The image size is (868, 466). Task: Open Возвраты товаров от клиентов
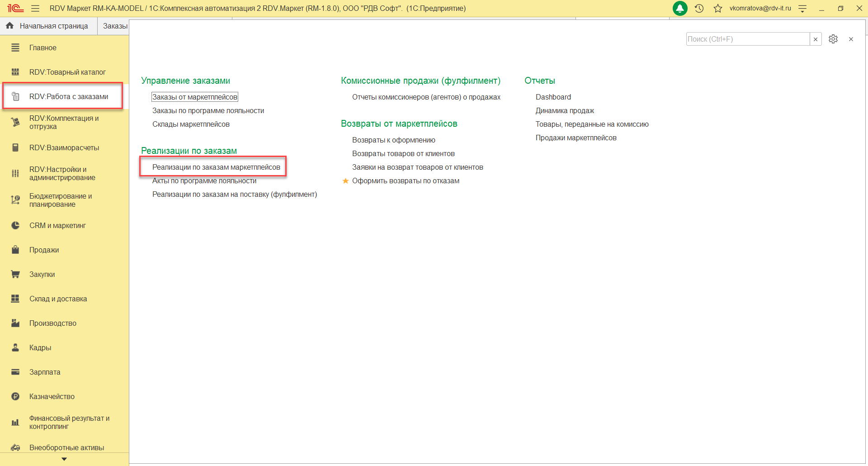403,153
